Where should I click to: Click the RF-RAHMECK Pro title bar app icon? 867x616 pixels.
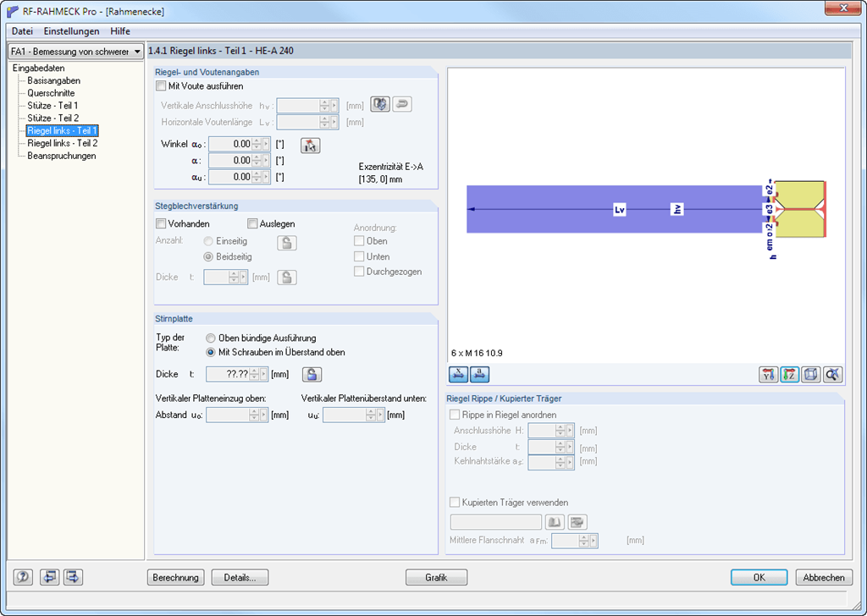12,11
